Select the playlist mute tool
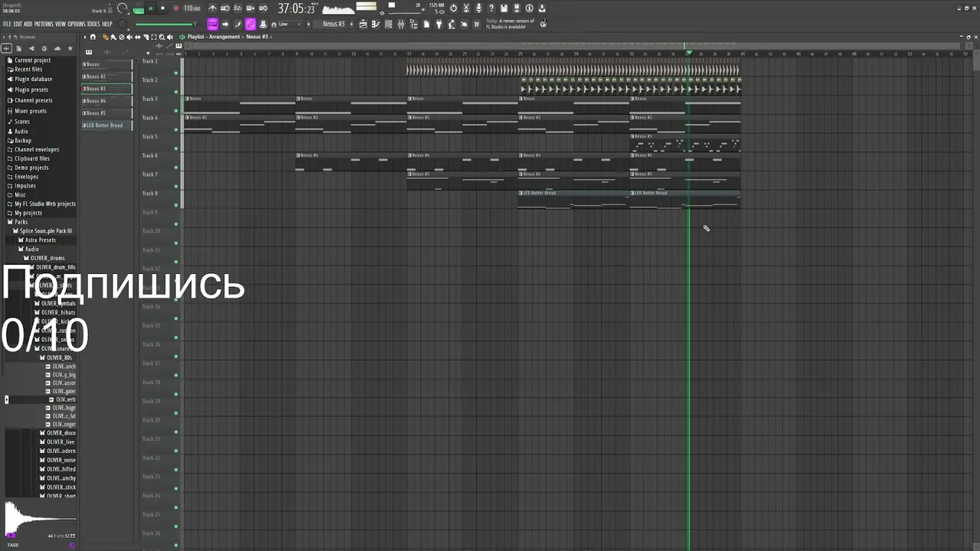The image size is (980, 551). 129,37
